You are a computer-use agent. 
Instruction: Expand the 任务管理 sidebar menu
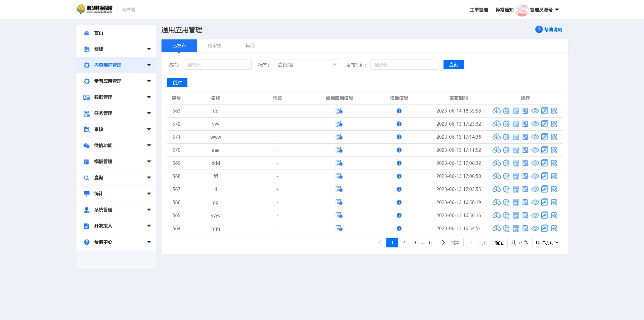pyautogui.click(x=116, y=113)
